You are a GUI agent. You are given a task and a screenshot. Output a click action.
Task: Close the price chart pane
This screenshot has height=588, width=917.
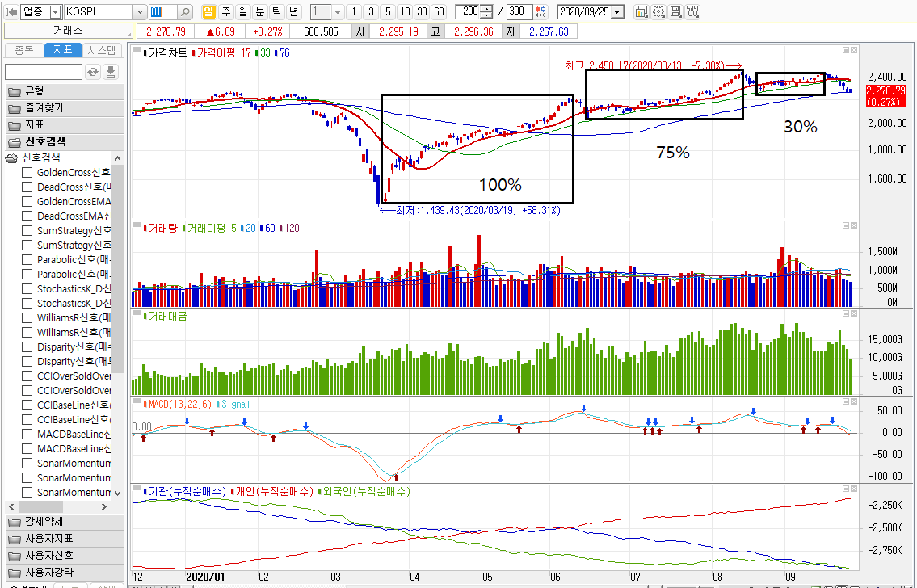click(x=854, y=50)
